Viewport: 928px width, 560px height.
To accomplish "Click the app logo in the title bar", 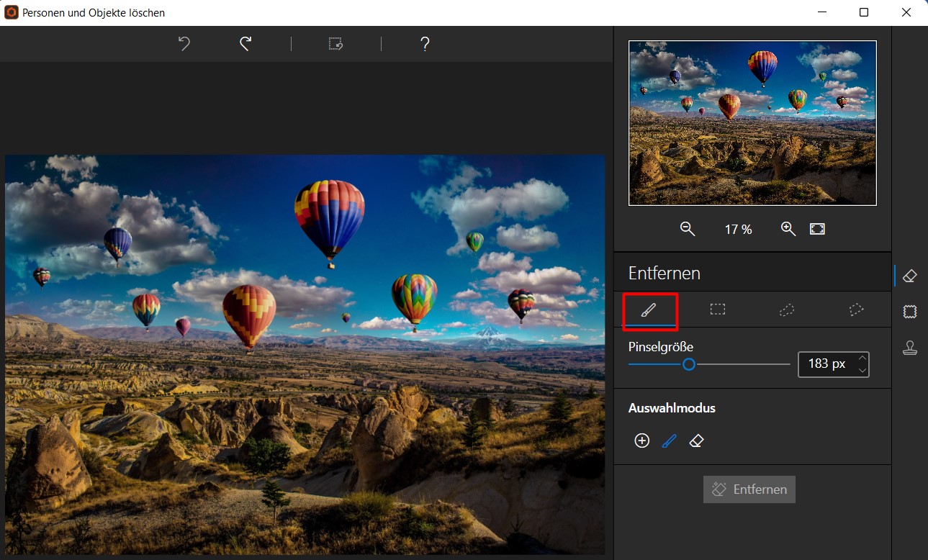I will (x=11, y=12).
